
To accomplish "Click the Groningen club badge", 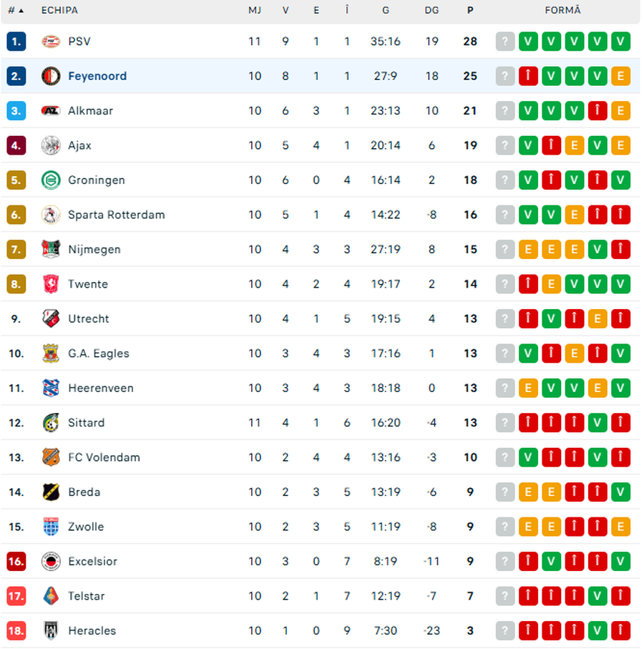I will point(51,180).
